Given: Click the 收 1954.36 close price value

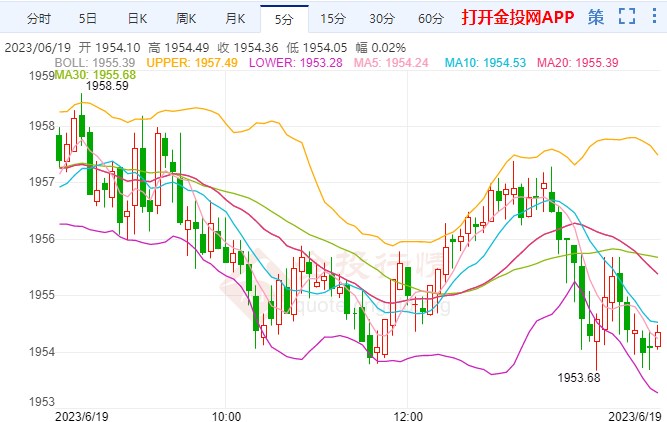Looking at the screenshot, I should tap(248, 47).
